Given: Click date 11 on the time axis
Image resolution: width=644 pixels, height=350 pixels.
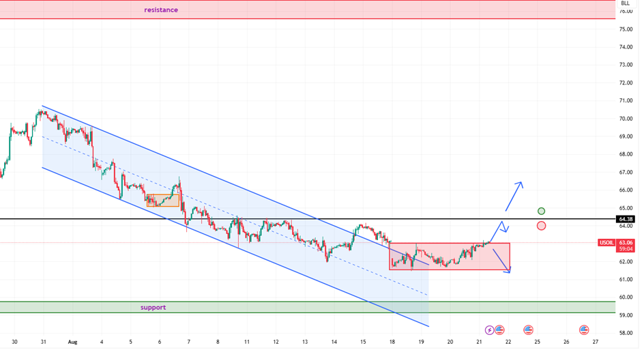Looking at the screenshot, I should click(247, 342).
